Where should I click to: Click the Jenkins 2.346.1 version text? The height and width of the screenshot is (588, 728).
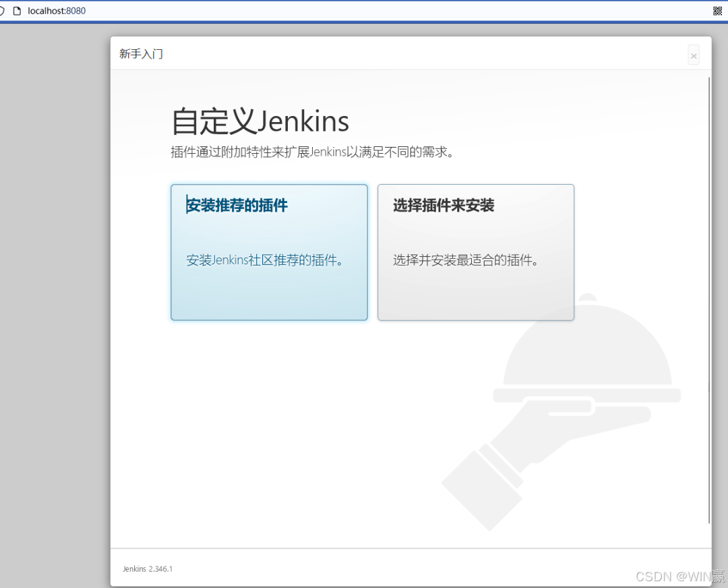coord(148,569)
